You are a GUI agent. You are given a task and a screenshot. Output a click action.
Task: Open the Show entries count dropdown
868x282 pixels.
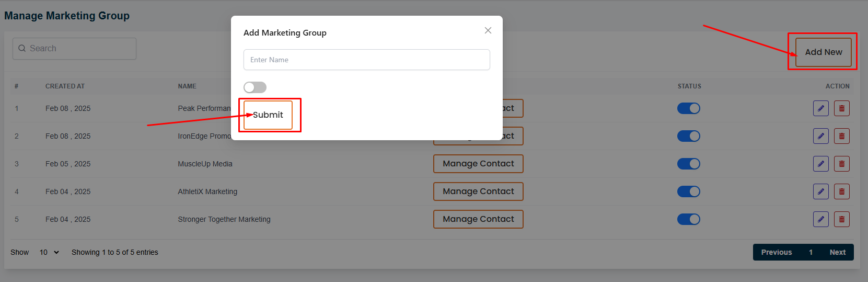pyautogui.click(x=49, y=252)
